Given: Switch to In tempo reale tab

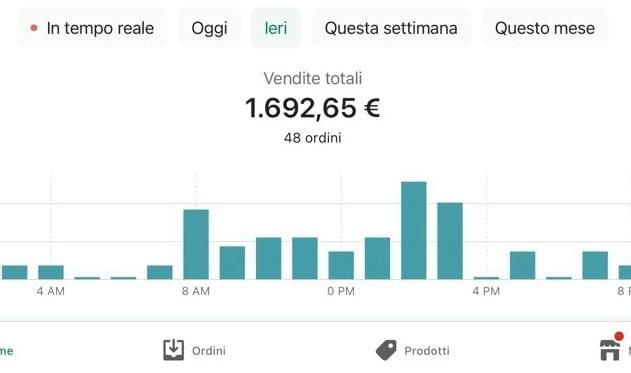Looking at the screenshot, I should [x=93, y=28].
